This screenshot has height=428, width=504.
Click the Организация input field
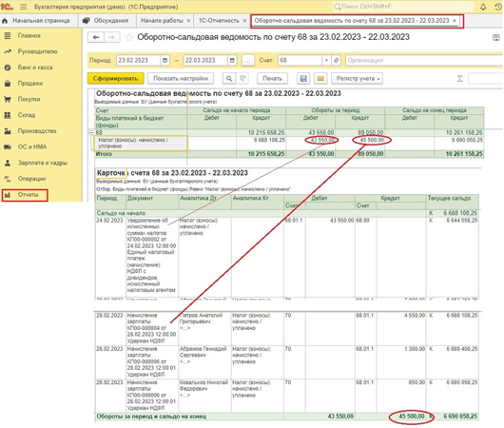pyautogui.click(x=424, y=60)
